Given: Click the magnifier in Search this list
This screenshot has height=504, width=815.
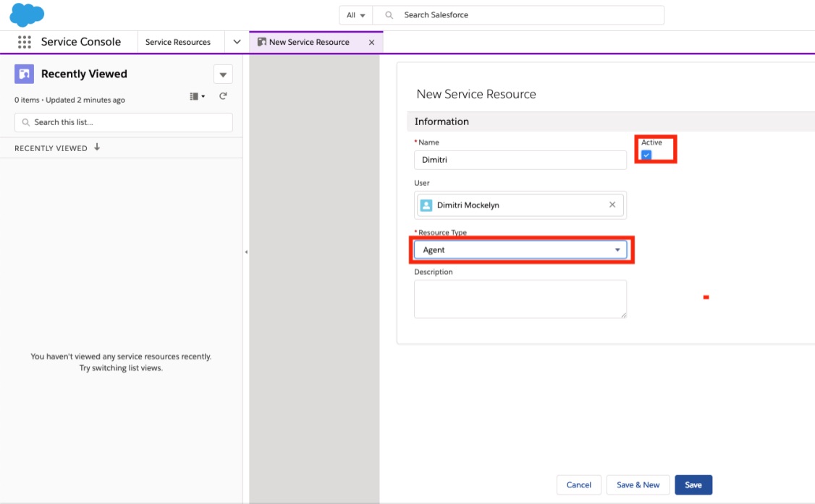Looking at the screenshot, I should 26,122.
